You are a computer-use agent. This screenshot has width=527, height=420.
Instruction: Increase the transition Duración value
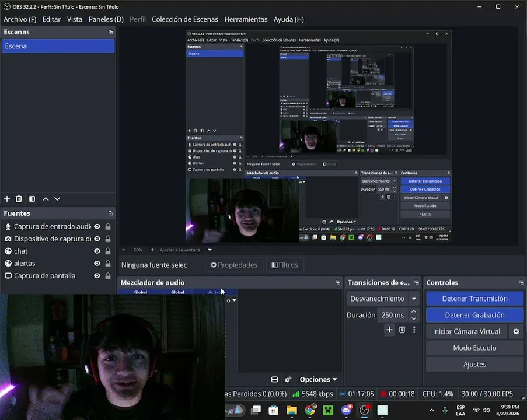[x=414, y=311]
